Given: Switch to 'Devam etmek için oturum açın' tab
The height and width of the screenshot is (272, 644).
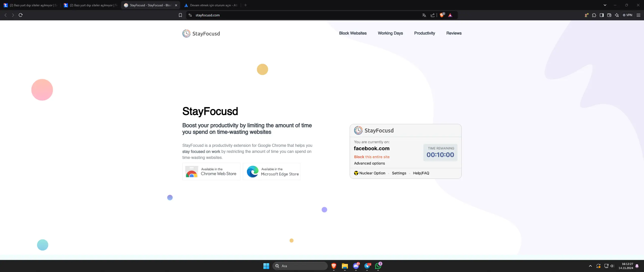Looking at the screenshot, I should 211,5.
